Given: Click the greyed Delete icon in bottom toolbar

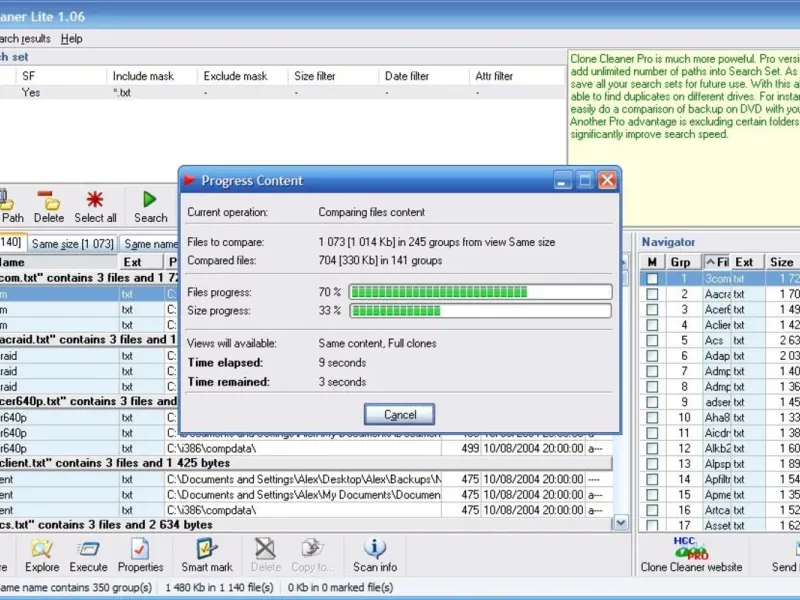Looking at the screenshot, I should [265, 548].
